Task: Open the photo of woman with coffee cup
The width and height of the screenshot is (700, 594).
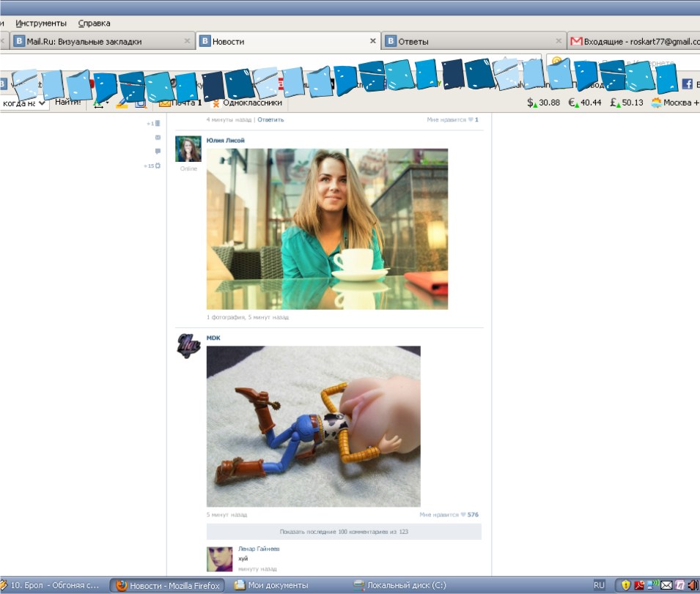Action: tap(327, 229)
